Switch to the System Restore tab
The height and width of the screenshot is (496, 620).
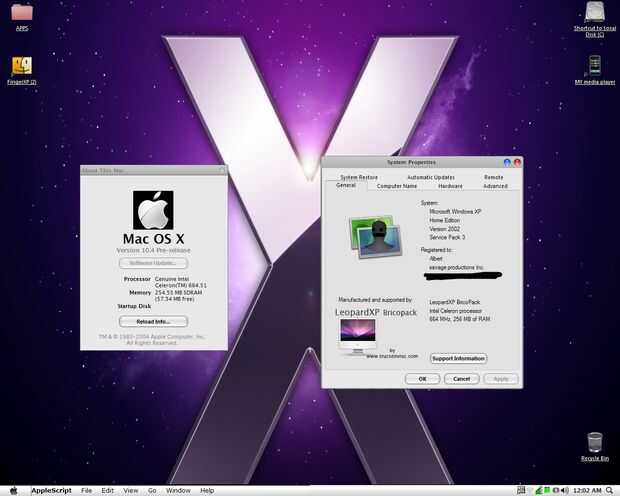coord(359,177)
